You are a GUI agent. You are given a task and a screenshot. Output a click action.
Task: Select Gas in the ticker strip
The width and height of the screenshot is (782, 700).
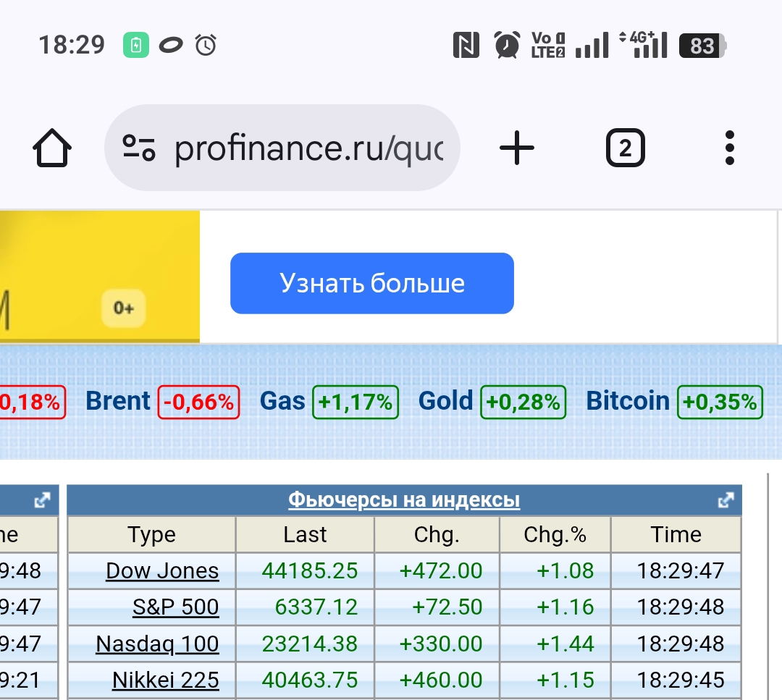tap(282, 401)
